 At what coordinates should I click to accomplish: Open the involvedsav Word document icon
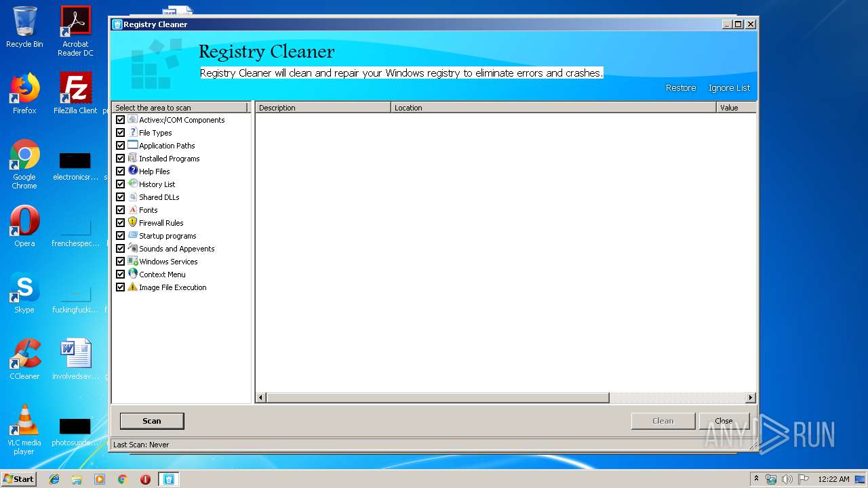(75, 359)
